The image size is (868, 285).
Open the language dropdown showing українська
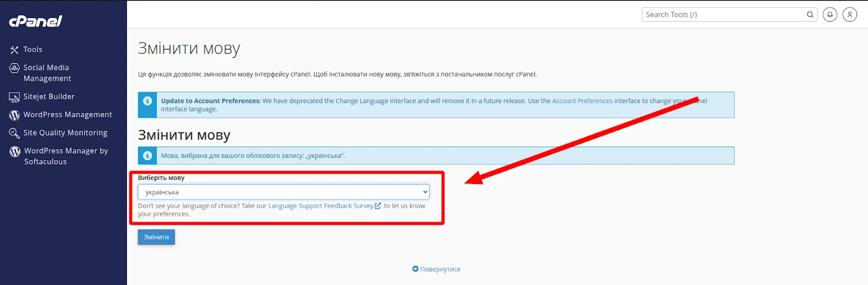coord(283,192)
